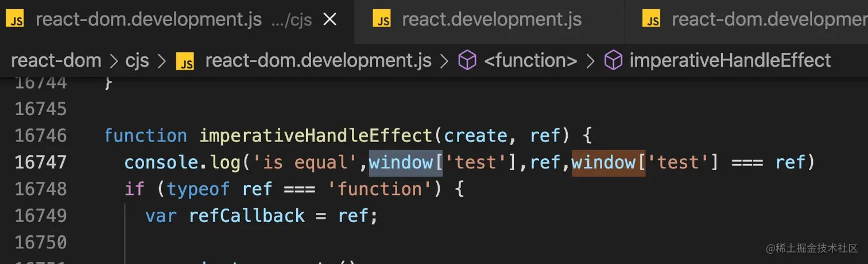This screenshot has width=868, height=264.
Task: Click the cube icon beside imperativeHandleEffect breadcrumb
Action: pyautogui.click(x=614, y=60)
